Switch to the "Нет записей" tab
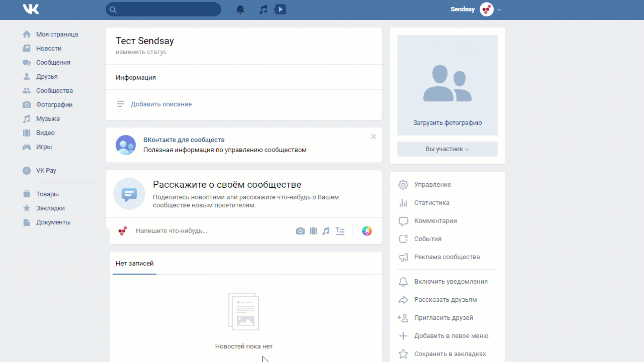This screenshot has width=644, height=362. pos(134,263)
